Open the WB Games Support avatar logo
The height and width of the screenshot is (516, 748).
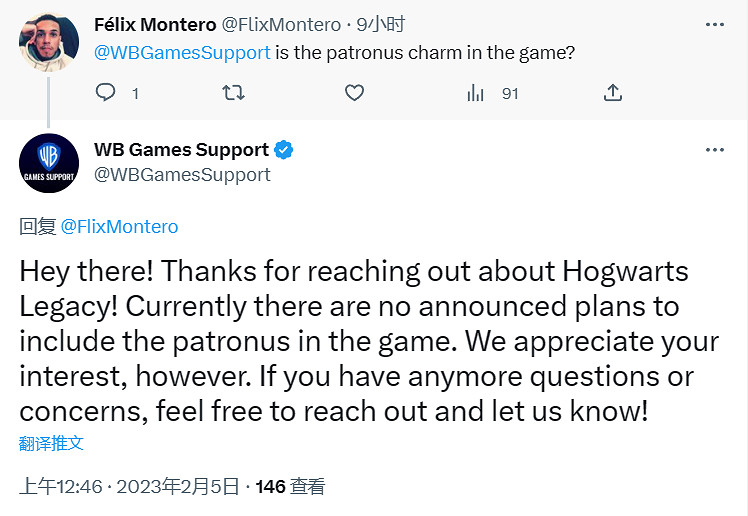coord(48,162)
